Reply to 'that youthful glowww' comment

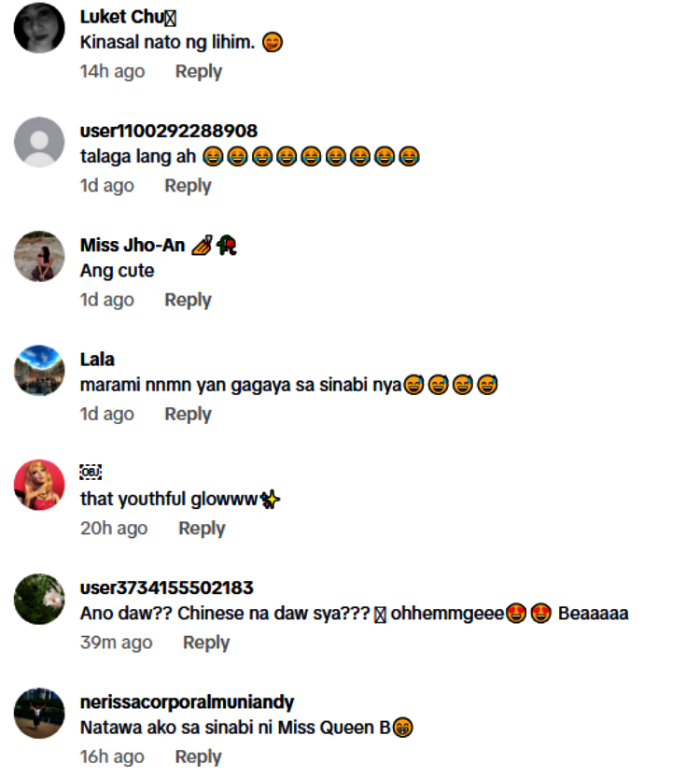coord(202,528)
